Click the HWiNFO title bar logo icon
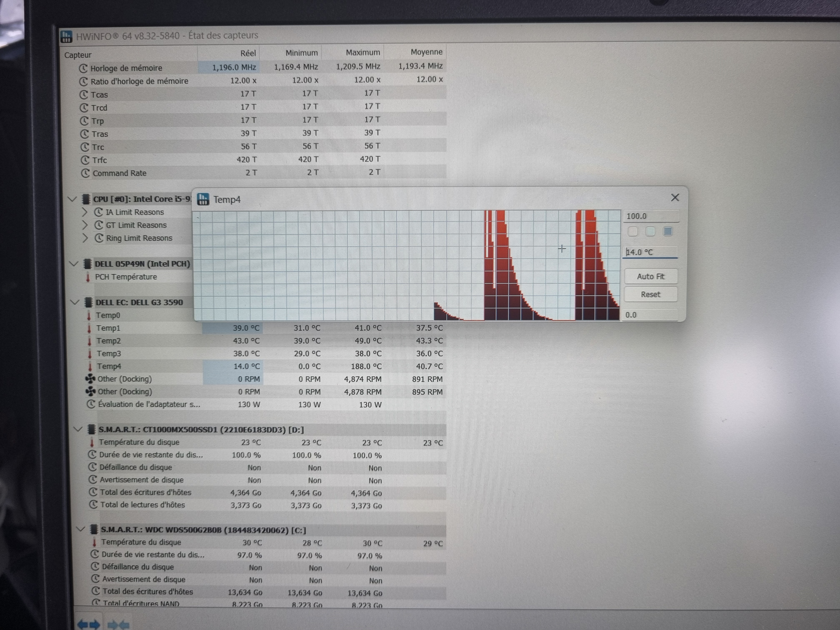840x630 pixels. [x=66, y=36]
